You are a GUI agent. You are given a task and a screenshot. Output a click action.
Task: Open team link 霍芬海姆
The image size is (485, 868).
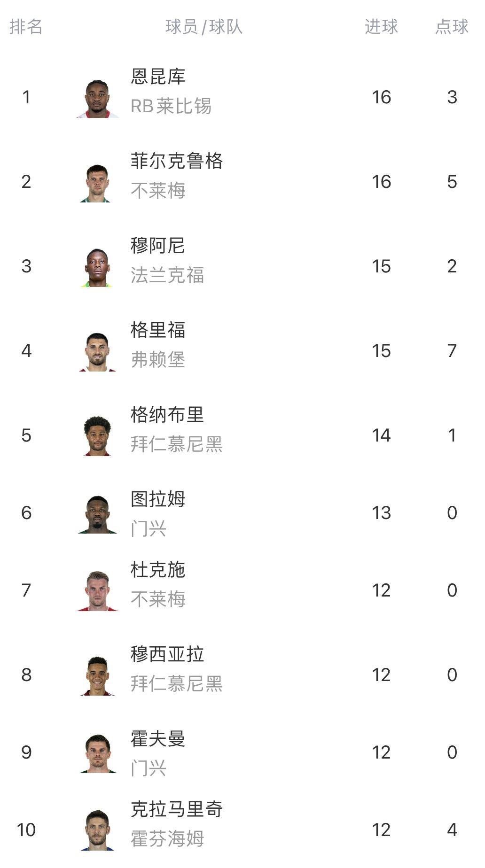click(167, 839)
